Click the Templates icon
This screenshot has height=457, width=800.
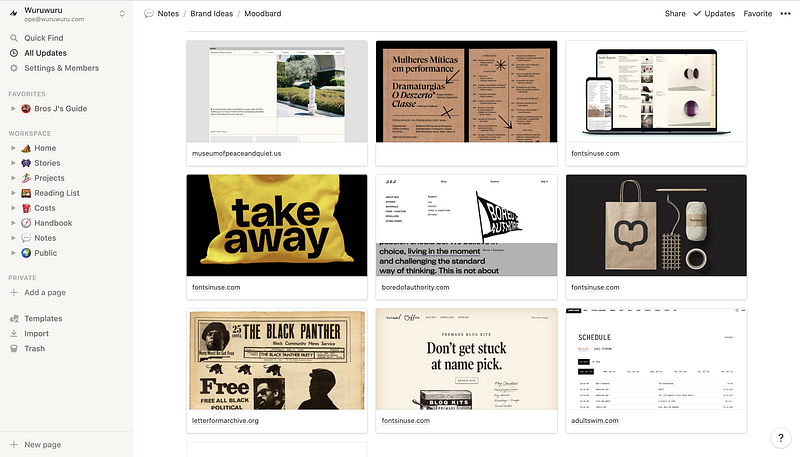pyautogui.click(x=14, y=319)
